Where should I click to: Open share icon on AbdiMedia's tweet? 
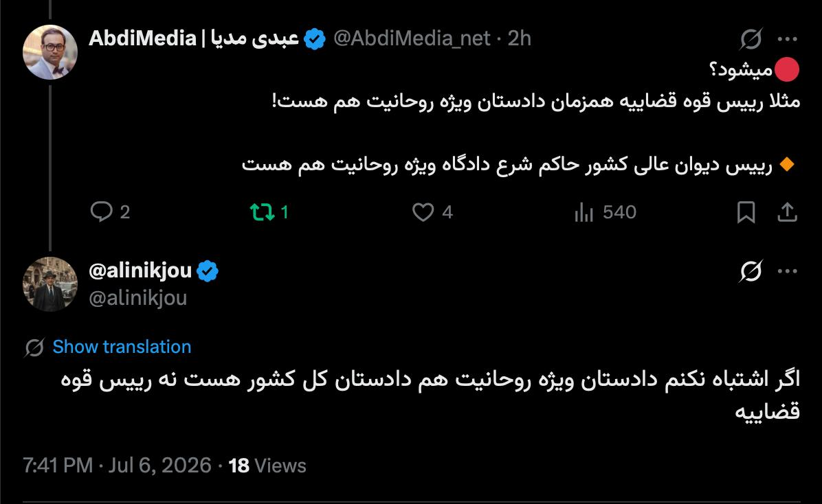pos(787,211)
